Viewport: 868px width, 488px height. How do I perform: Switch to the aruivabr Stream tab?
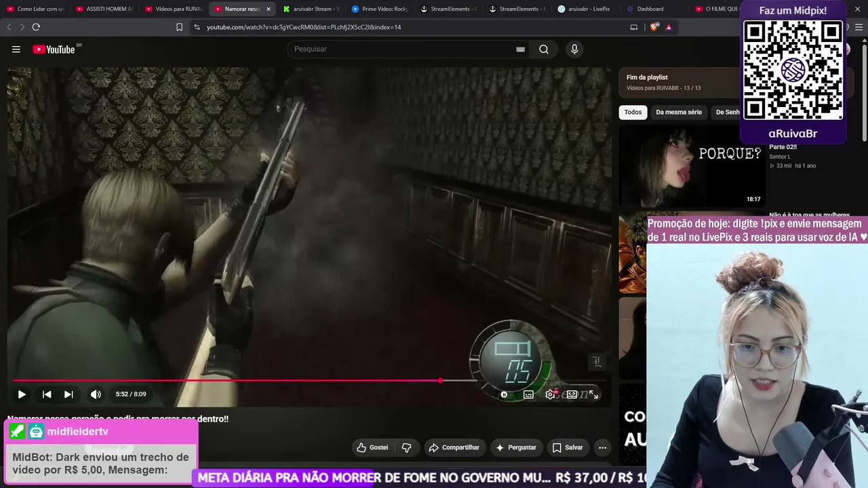tap(311, 9)
